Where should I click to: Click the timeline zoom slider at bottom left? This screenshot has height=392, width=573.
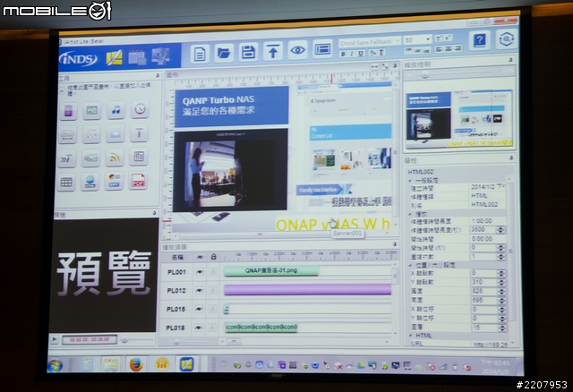(x=176, y=342)
